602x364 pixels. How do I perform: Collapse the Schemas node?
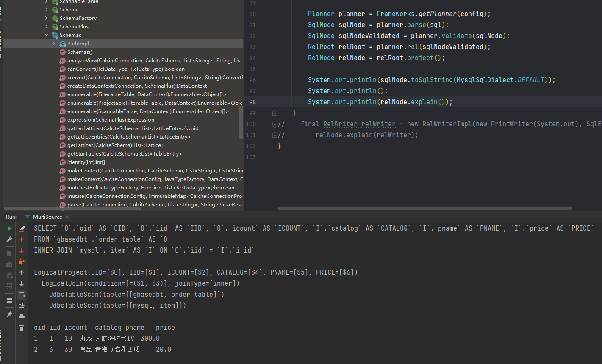(x=47, y=35)
